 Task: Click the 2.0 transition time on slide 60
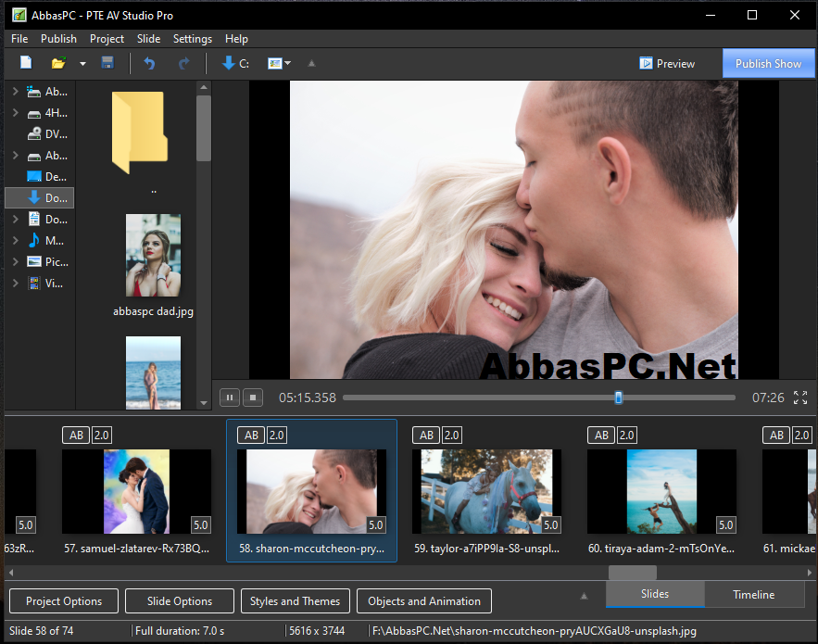point(626,436)
